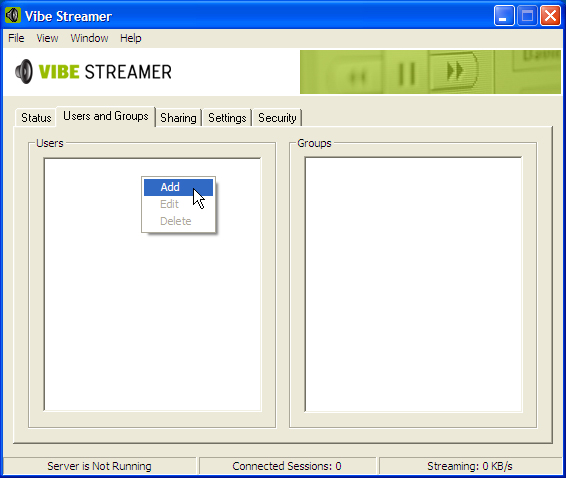Click disabled Delete context menu entry
The width and height of the screenshot is (566, 478).
(x=178, y=221)
